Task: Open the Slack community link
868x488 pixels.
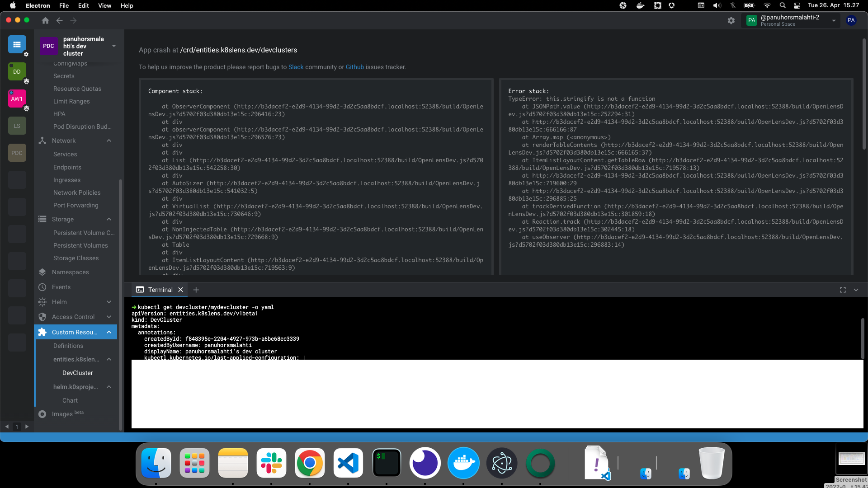Action: 296,67
